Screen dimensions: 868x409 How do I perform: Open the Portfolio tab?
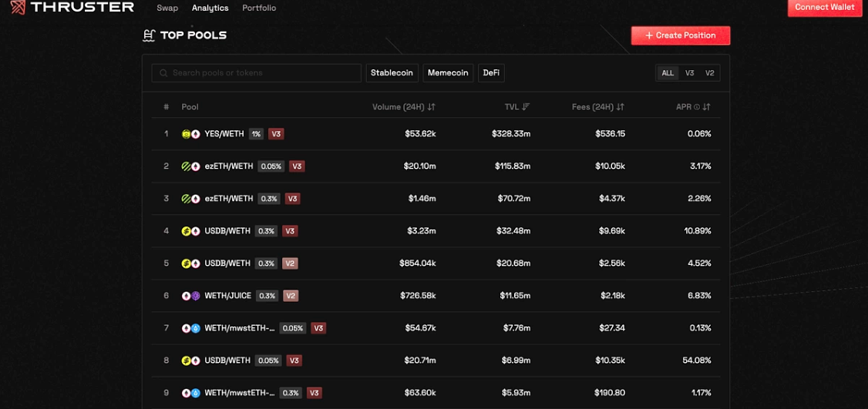259,8
